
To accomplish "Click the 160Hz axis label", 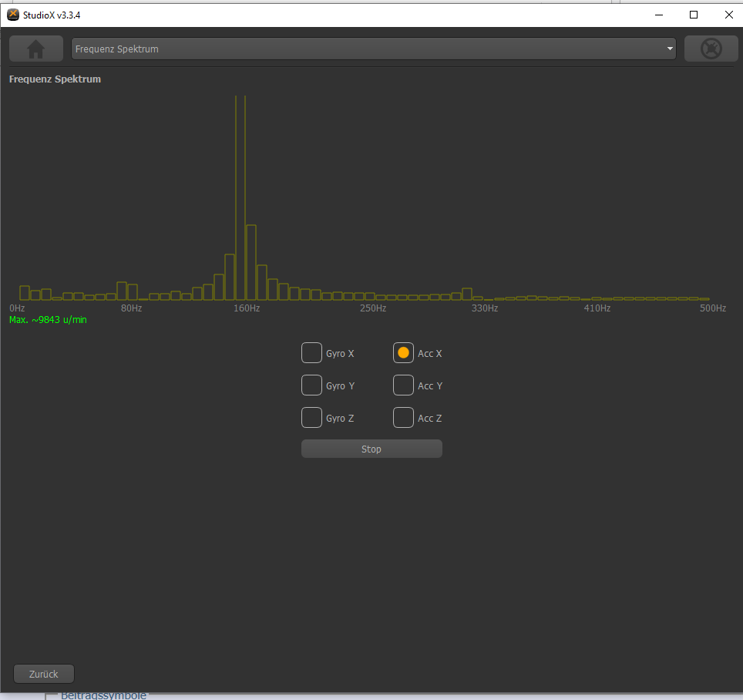I will click(x=247, y=308).
